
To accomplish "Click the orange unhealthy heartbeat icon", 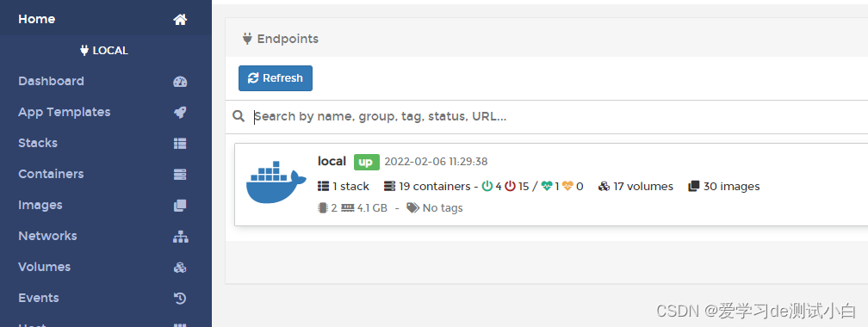I will (567, 187).
